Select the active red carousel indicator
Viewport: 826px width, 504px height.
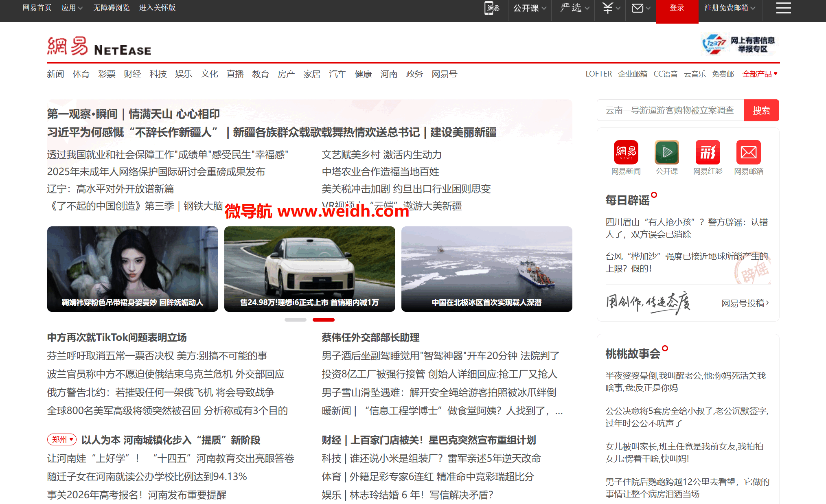(324, 320)
